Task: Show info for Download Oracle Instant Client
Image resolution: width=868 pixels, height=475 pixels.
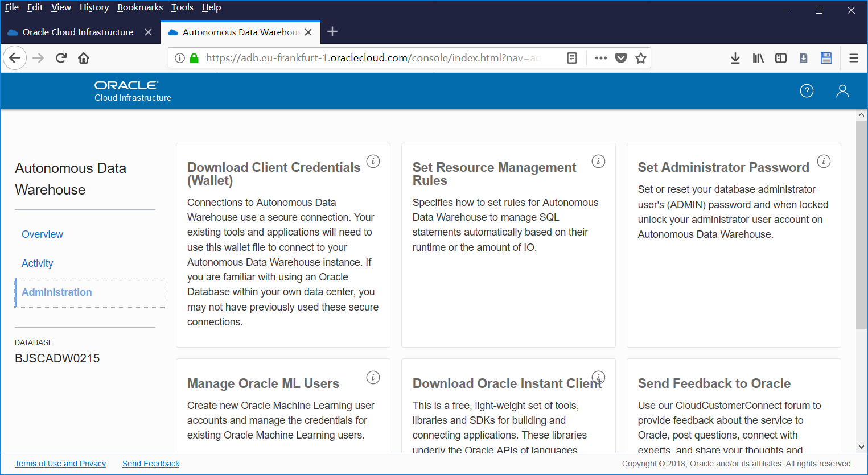Action: pyautogui.click(x=598, y=377)
